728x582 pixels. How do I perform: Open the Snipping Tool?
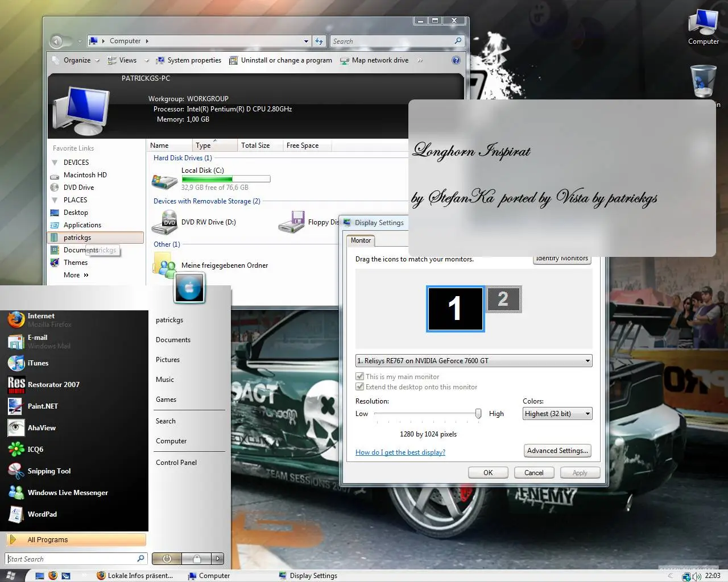click(74, 471)
